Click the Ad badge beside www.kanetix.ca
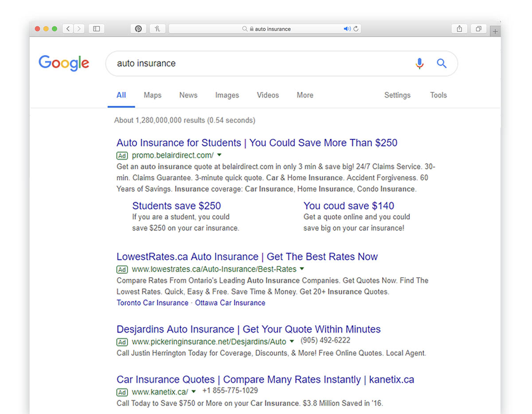The image size is (532, 414). 122,392
